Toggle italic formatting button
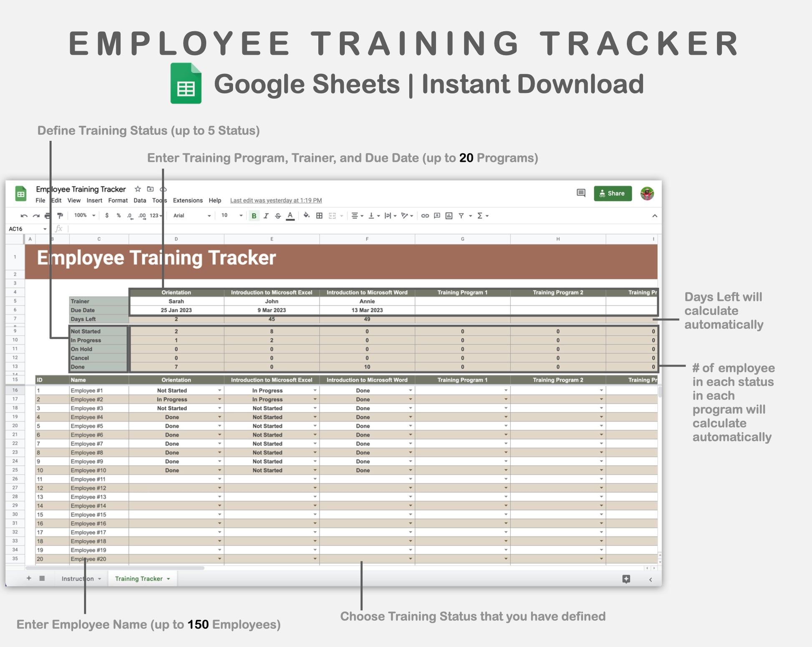812x647 pixels. tap(266, 216)
